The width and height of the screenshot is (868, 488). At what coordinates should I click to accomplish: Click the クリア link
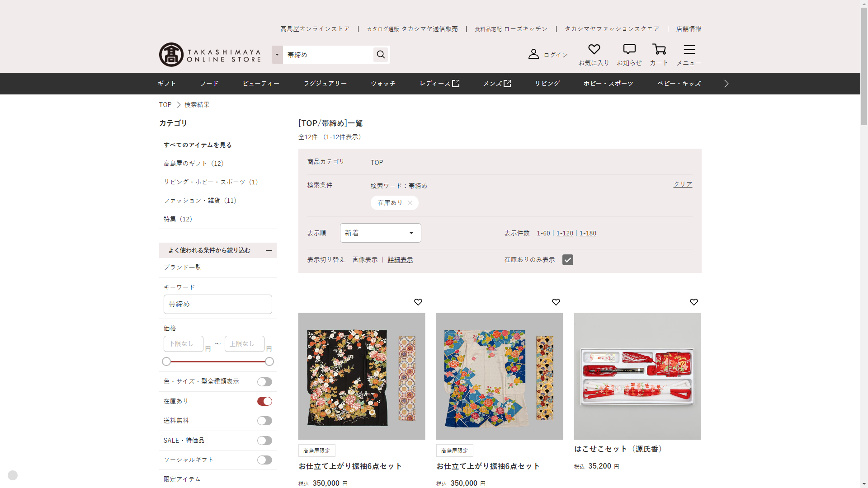(682, 184)
